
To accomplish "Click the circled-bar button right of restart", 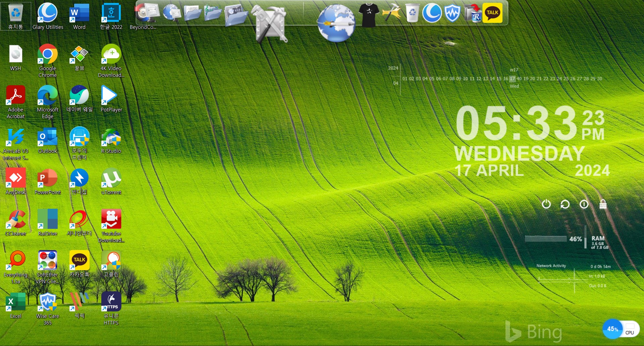I will (584, 204).
